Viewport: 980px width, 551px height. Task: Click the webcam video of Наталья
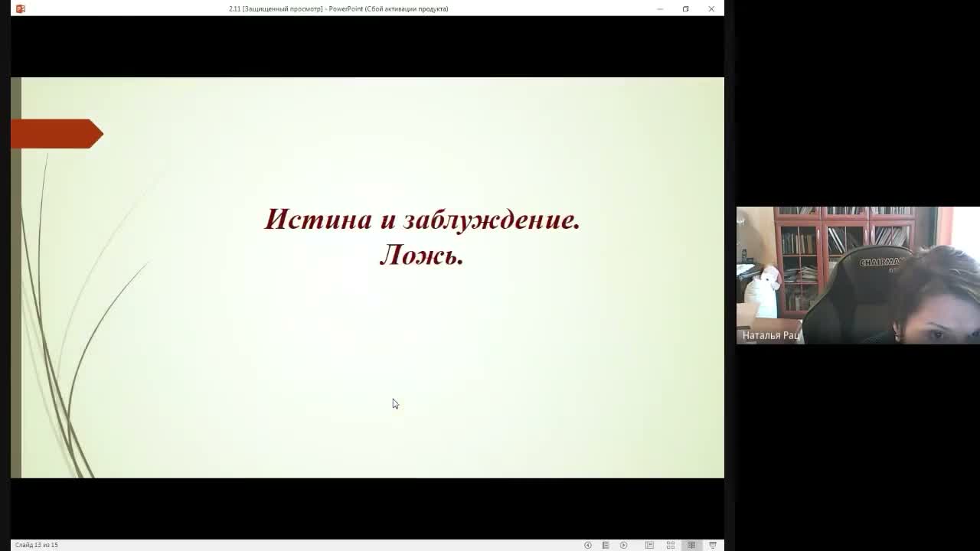[858, 275]
